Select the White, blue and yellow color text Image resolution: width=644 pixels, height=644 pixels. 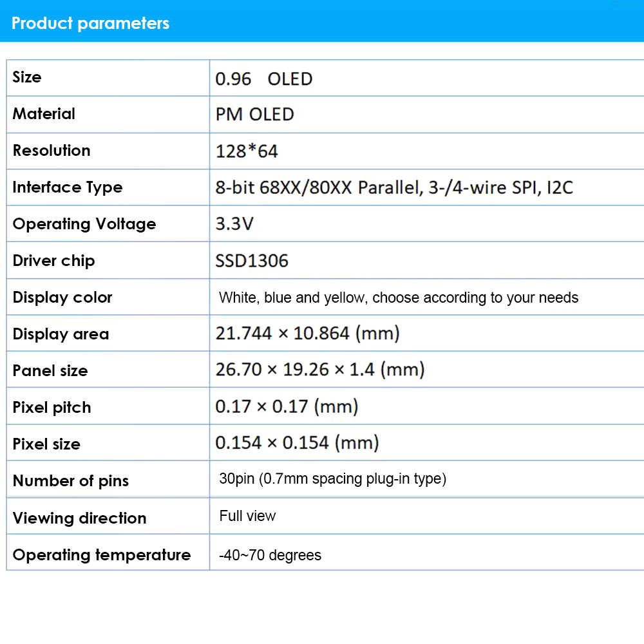point(399,298)
